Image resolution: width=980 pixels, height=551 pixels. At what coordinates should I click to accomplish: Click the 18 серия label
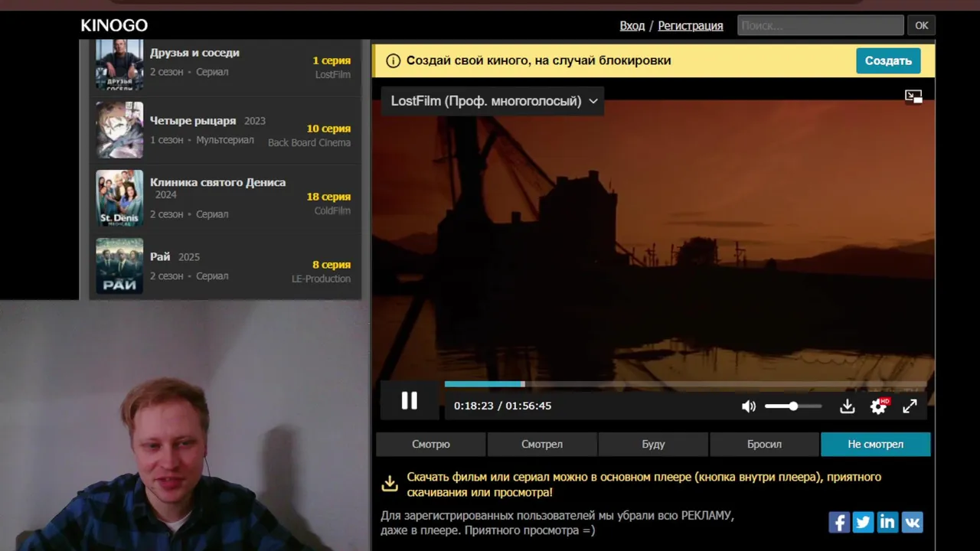[x=328, y=197]
